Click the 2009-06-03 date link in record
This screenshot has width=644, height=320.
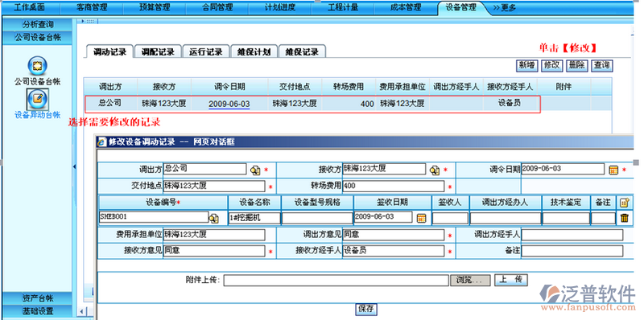(229, 104)
